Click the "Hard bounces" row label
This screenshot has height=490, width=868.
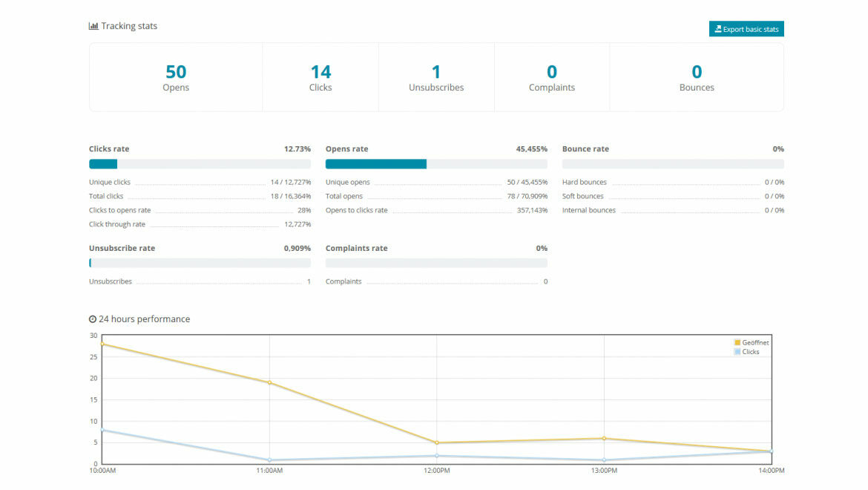[x=585, y=182]
